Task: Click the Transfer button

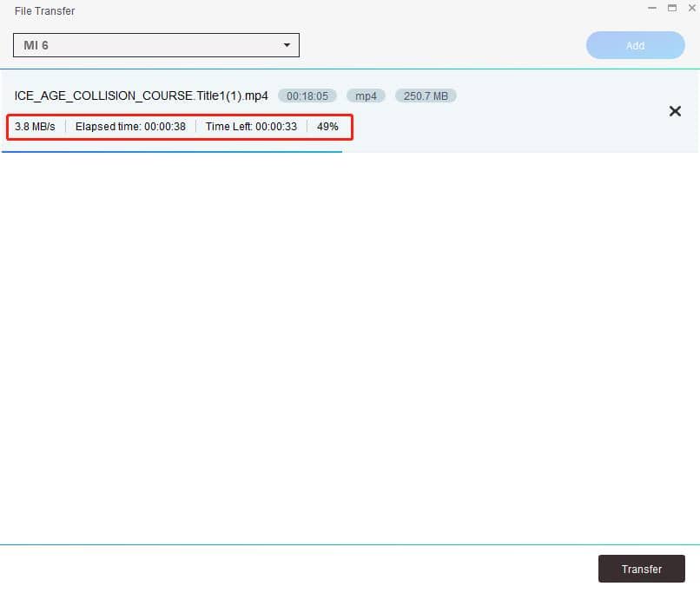Action: 642,569
